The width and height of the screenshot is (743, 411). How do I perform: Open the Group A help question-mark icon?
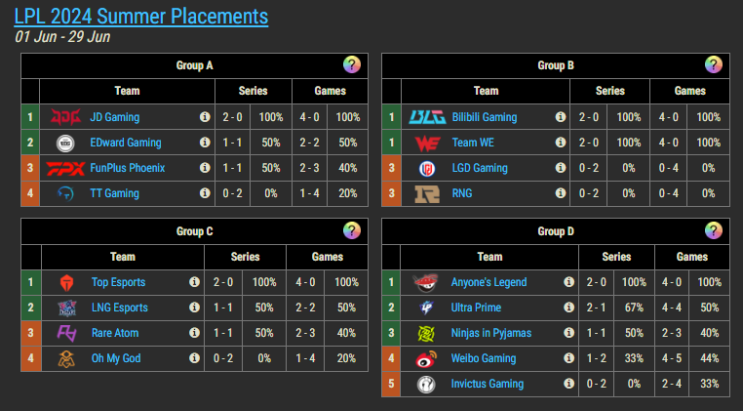coord(352,64)
